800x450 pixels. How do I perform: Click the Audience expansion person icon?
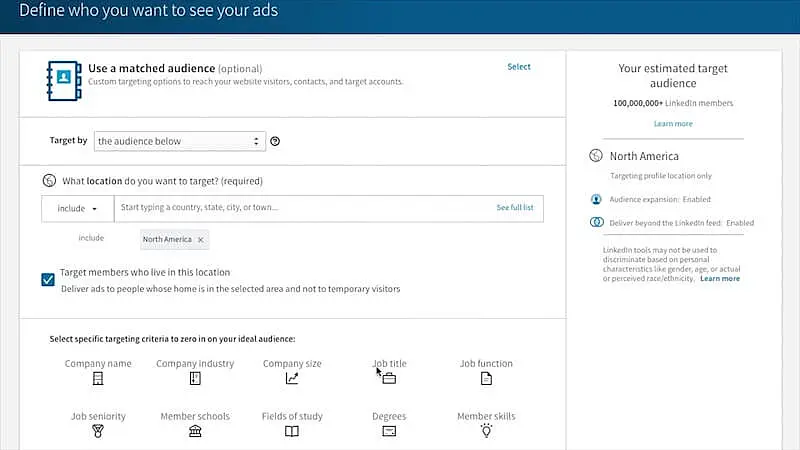(x=596, y=199)
